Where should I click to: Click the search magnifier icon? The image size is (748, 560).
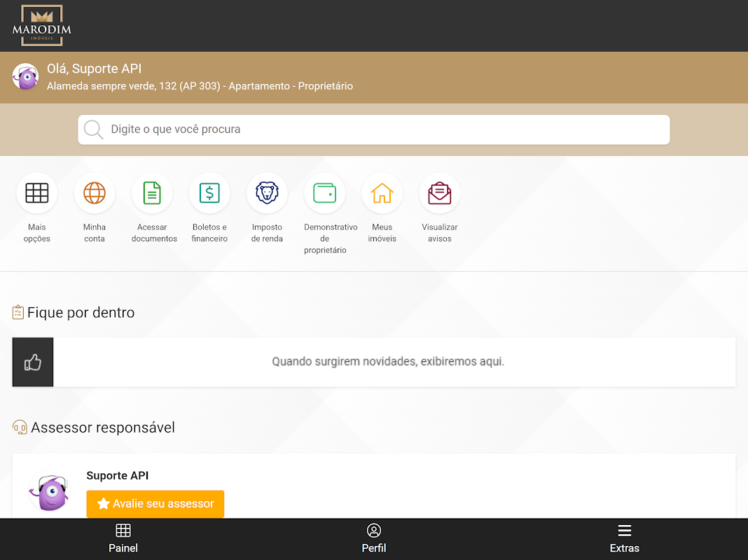(94, 129)
